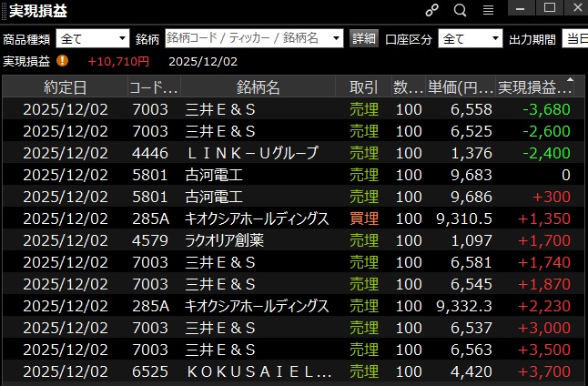Select the KOKUSAI EL row with +3,700
The height and width of the screenshot is (386, 588).
tap(258, 371)
